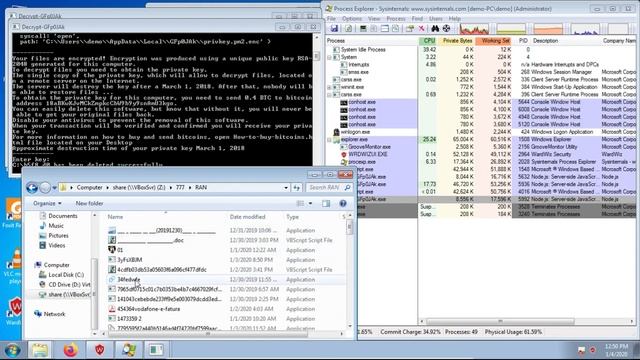
Task: Click the WardWiz shield taskbar icon
Action: point(100,350)
